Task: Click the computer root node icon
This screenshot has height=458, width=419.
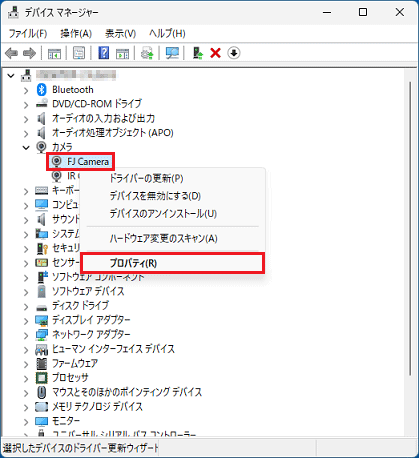Action: point(26,76)
